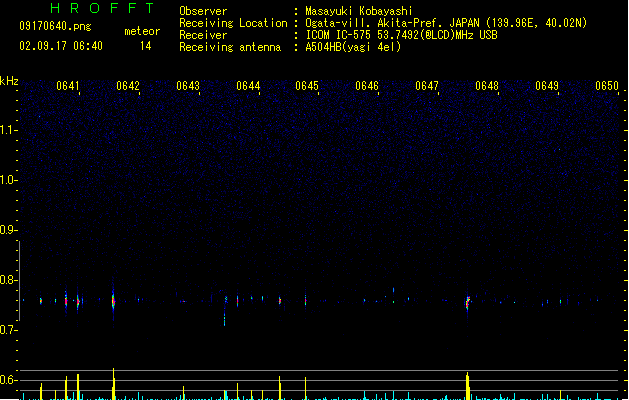Viewport: 629px width, 400px height.
Task: Select the Ogata-vill. Akita-Pref. JAPAN location text
Action: click(x=446, y=23)
